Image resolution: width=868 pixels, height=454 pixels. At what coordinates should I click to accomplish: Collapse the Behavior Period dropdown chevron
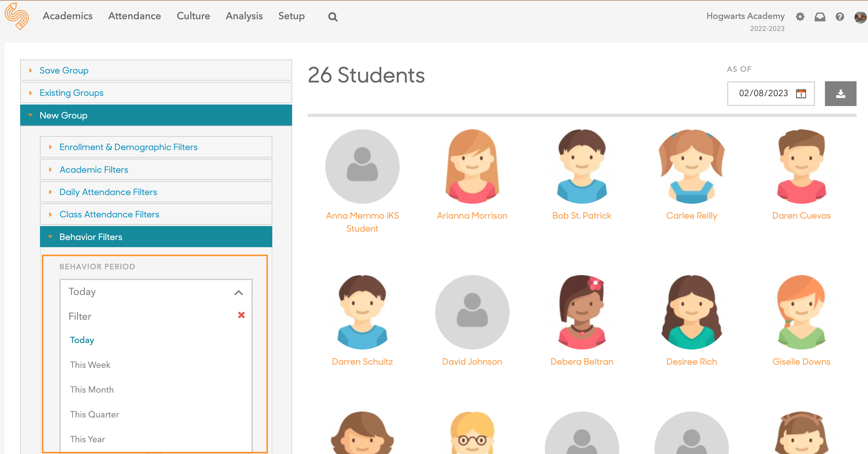pyautogui.click(x=239, y=292)
